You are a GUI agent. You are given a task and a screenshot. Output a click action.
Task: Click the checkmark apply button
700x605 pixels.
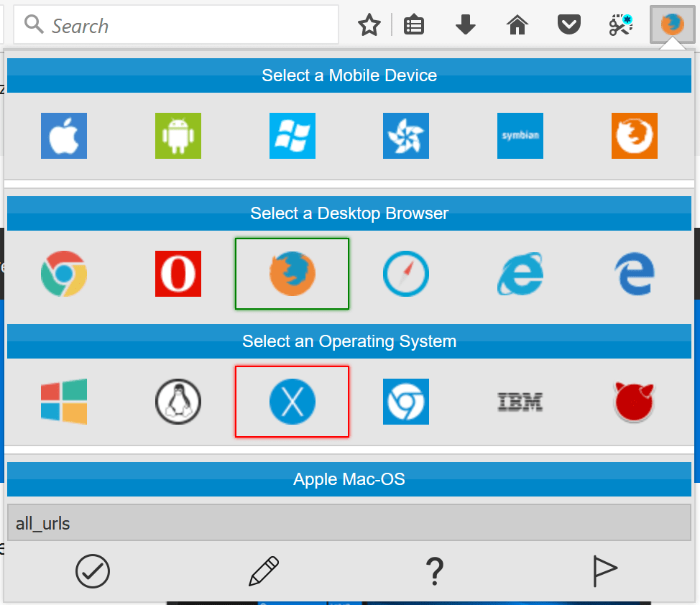[93, 571]
